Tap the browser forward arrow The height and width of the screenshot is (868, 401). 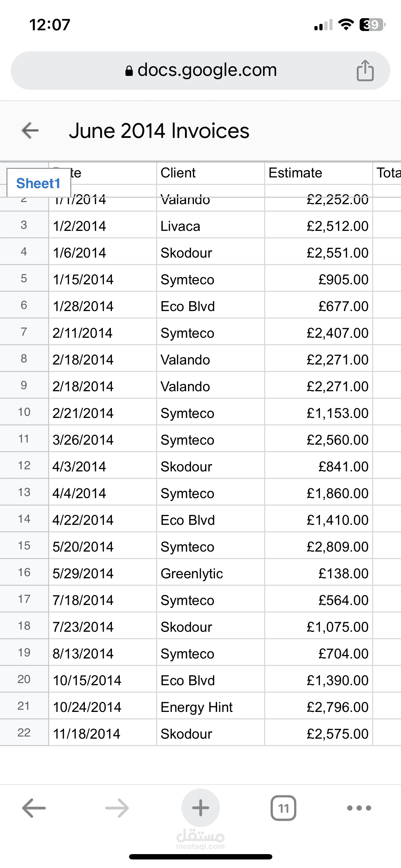pyautogui.click(x=117, y=808)
